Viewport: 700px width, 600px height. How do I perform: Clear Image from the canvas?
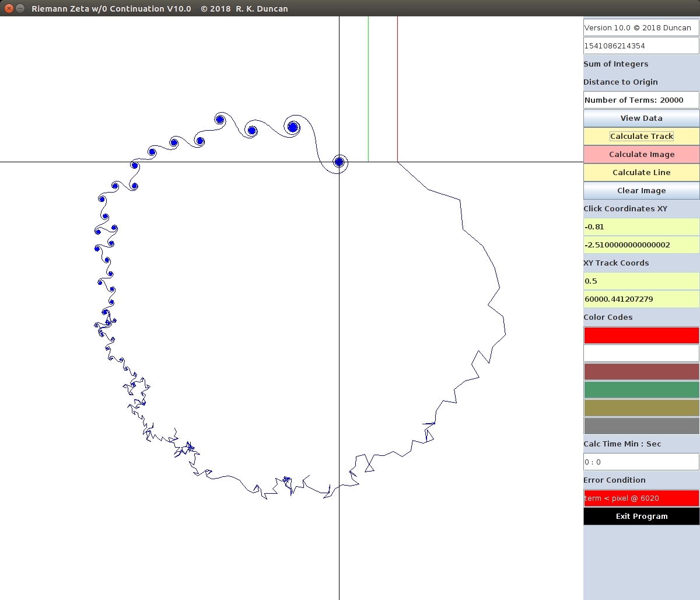(x=641, y=190)
